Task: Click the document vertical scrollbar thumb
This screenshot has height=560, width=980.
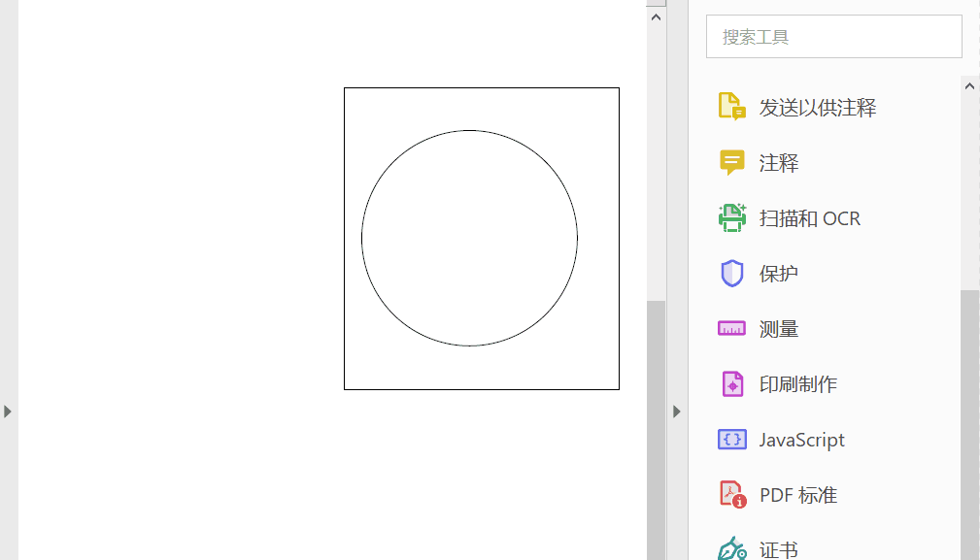Action: point(656,430)
